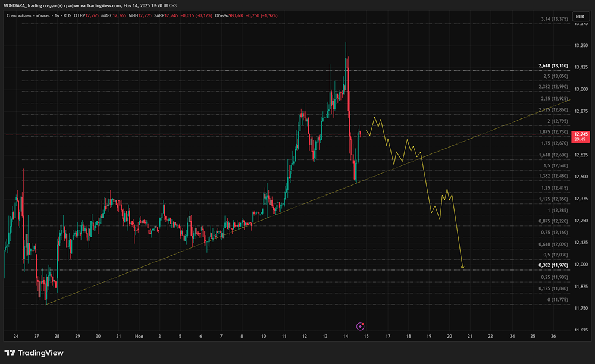This screenshot has width=595, height=364.
Task: Click date 27 on the time axis
Action: tap(36, 336)
